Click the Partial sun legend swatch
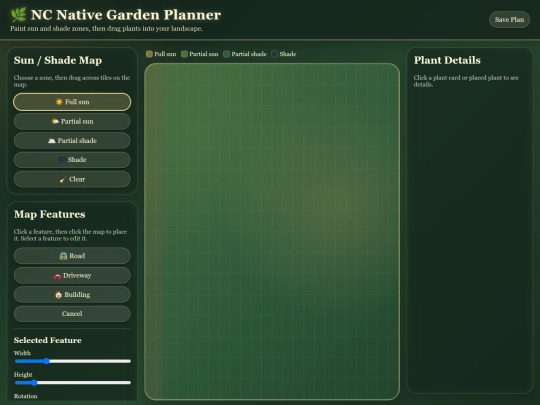 click(x=184, y=54)
